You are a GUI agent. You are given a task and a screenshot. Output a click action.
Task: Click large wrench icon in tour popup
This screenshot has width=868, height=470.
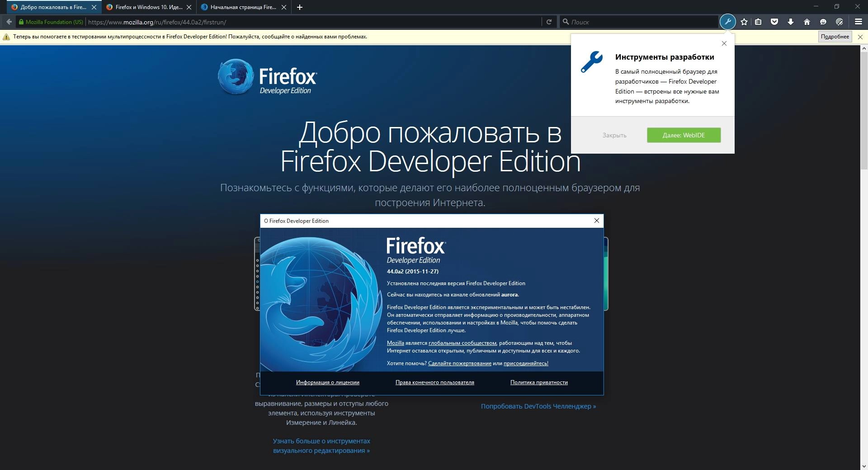tap(592, 62)
